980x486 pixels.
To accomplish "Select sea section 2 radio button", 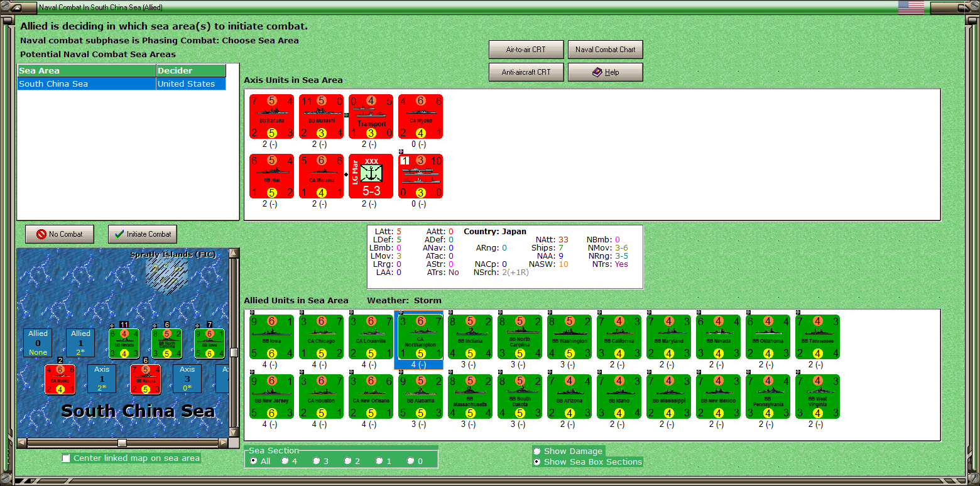I will pos(348,461).
